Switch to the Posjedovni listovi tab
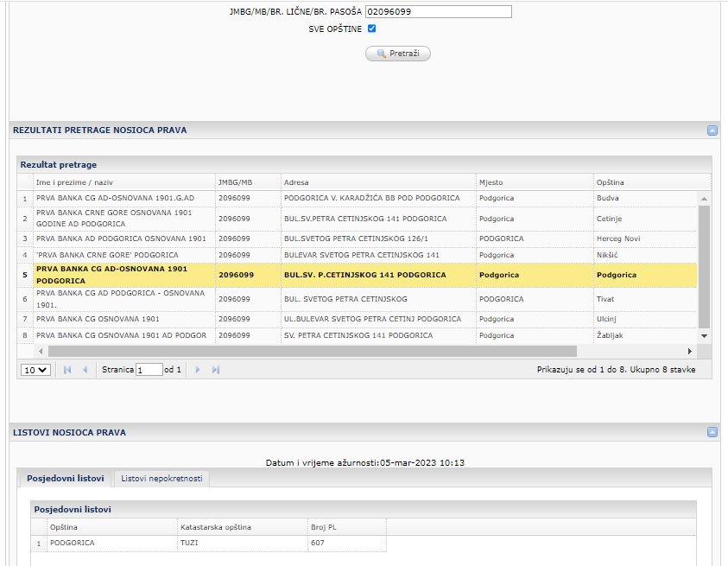728x566 pixels. [66, 478]
